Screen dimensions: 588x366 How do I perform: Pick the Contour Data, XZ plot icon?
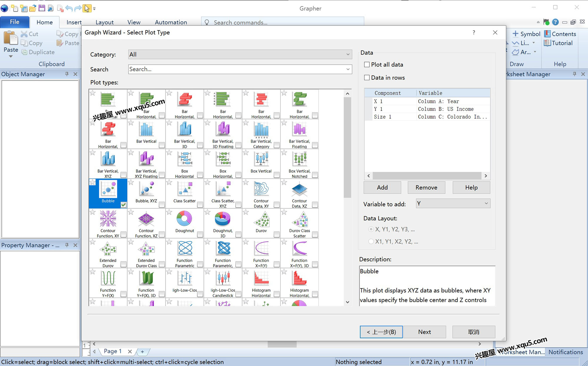click(299, 189)
